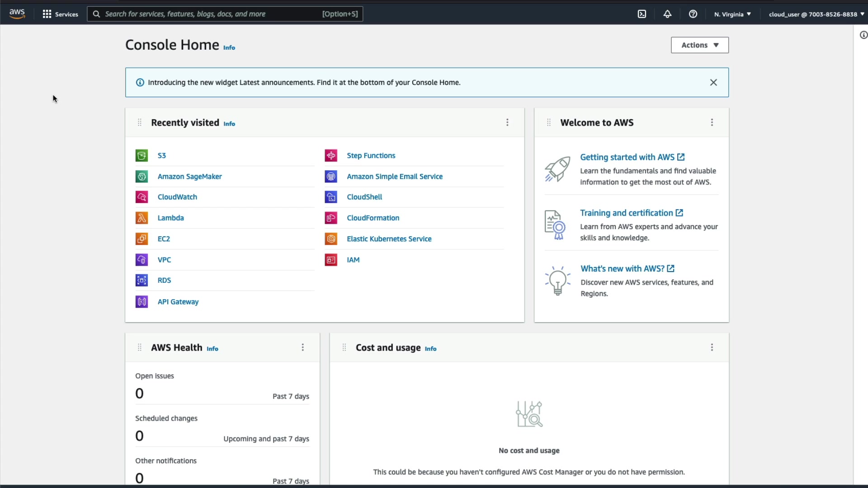Open the Recently visited widget options menu
The height and width of the screenshot is (488, 868).
pos(507,122)
